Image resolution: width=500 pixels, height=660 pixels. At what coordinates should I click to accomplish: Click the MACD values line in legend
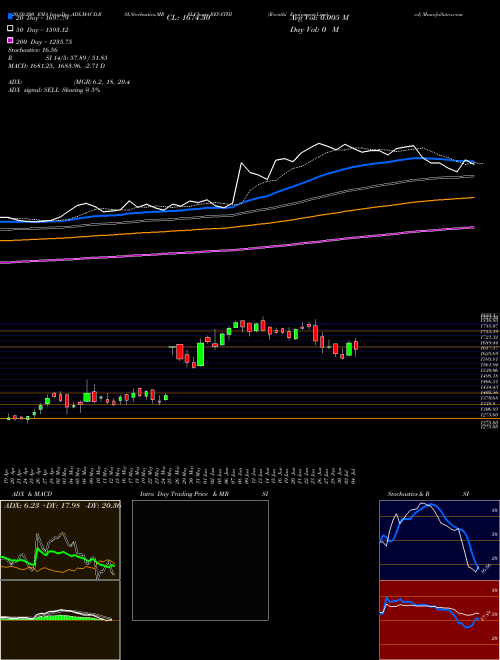[x=56, y=66]
